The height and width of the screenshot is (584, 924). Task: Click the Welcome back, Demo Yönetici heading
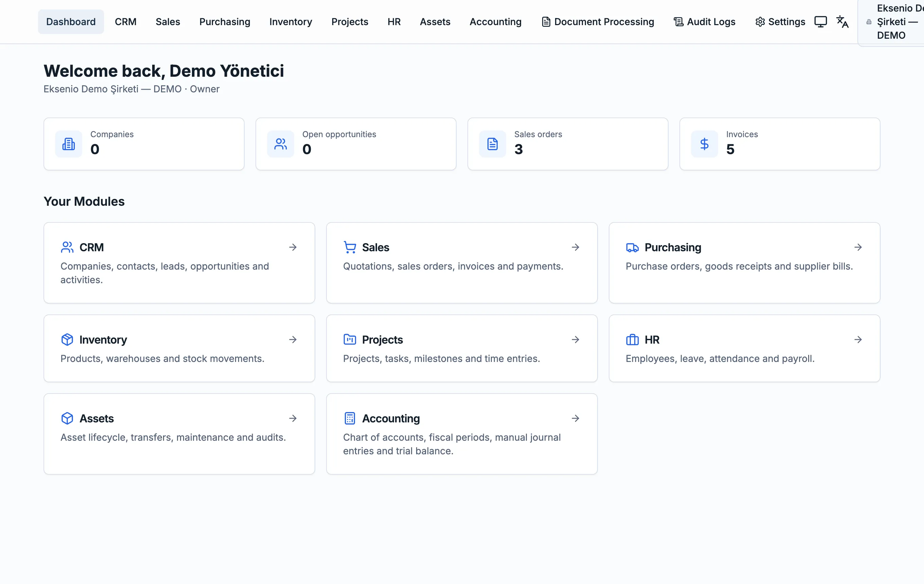click(164, 71)
